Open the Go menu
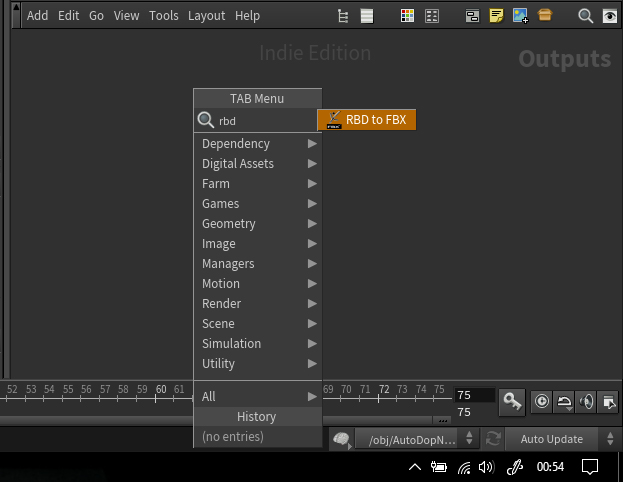This screenshot has height=482, width=623. click(x=96, y=15)
